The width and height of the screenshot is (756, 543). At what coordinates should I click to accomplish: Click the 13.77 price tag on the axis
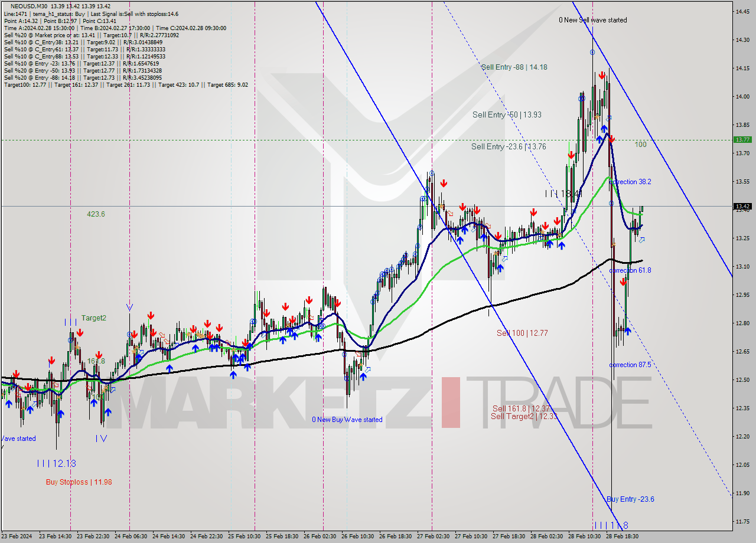[742, 140]
